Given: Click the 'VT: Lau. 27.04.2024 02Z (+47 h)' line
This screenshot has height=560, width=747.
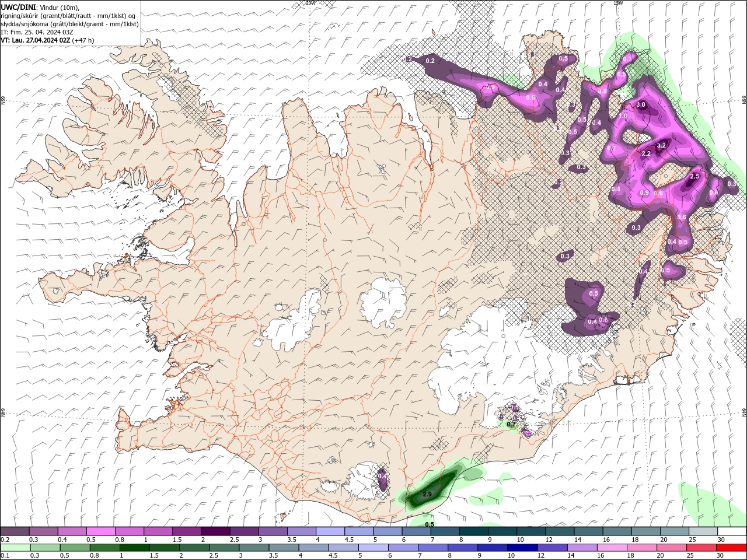Looking at the screenshot, I should 47,40.
